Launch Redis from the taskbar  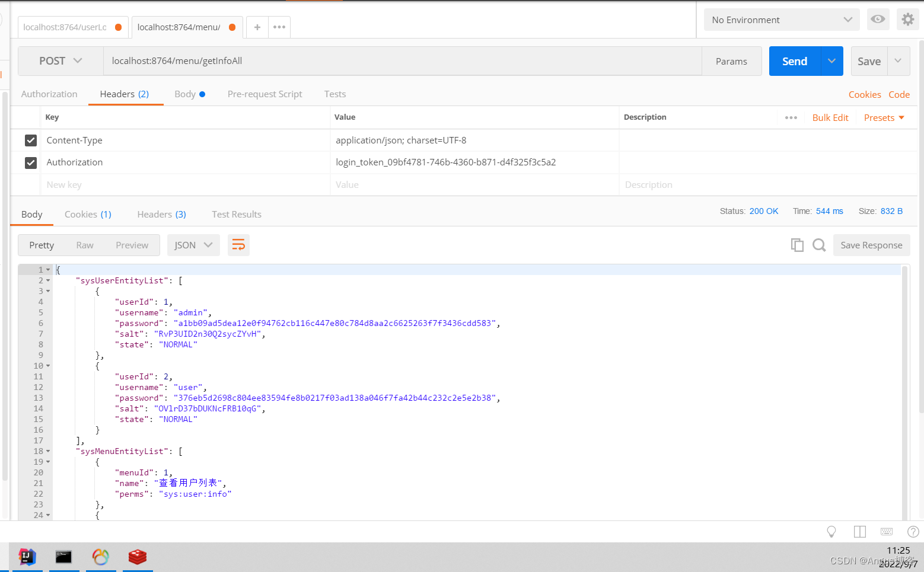138,558
